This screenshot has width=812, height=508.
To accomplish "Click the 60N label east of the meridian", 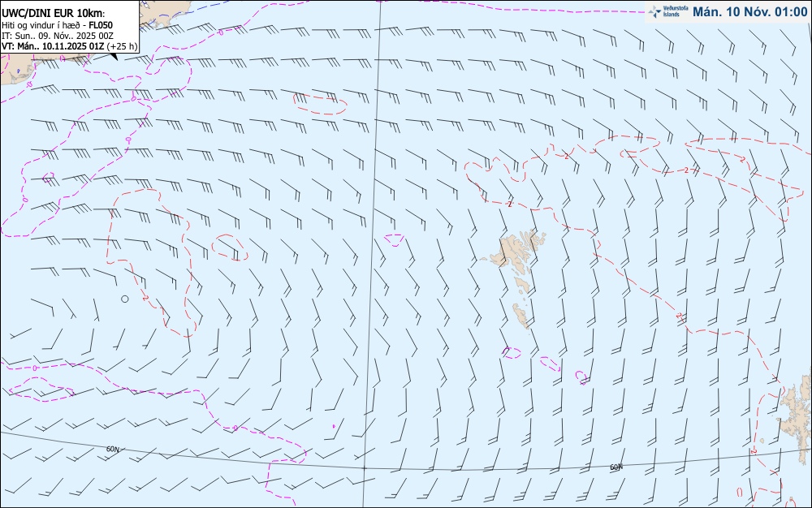I will [616, 467].
